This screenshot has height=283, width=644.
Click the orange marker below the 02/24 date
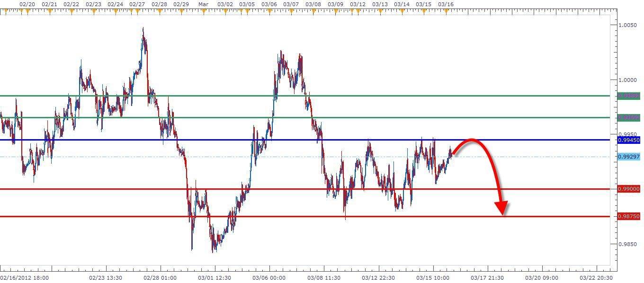pyautogui.click(x=115, y=11)
